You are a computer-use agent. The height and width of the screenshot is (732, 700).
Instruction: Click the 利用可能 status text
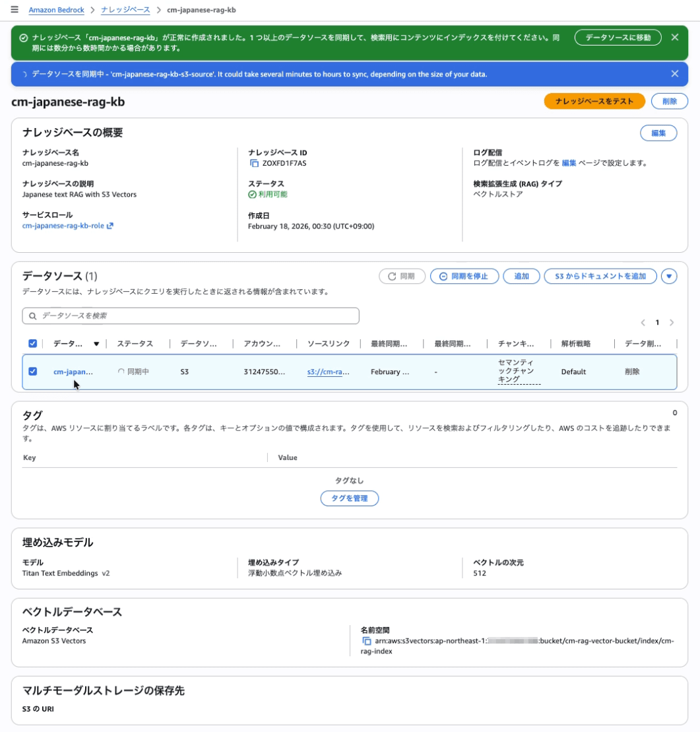[273, 194]
